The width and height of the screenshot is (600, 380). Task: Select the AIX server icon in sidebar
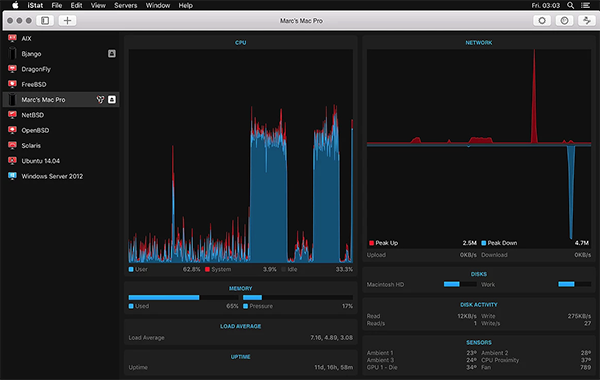click(x=12, y=38)
